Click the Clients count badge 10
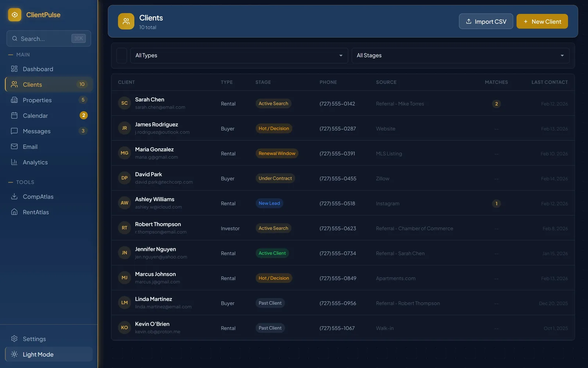This screenshot has width=588, height=368. click(82, 84)
